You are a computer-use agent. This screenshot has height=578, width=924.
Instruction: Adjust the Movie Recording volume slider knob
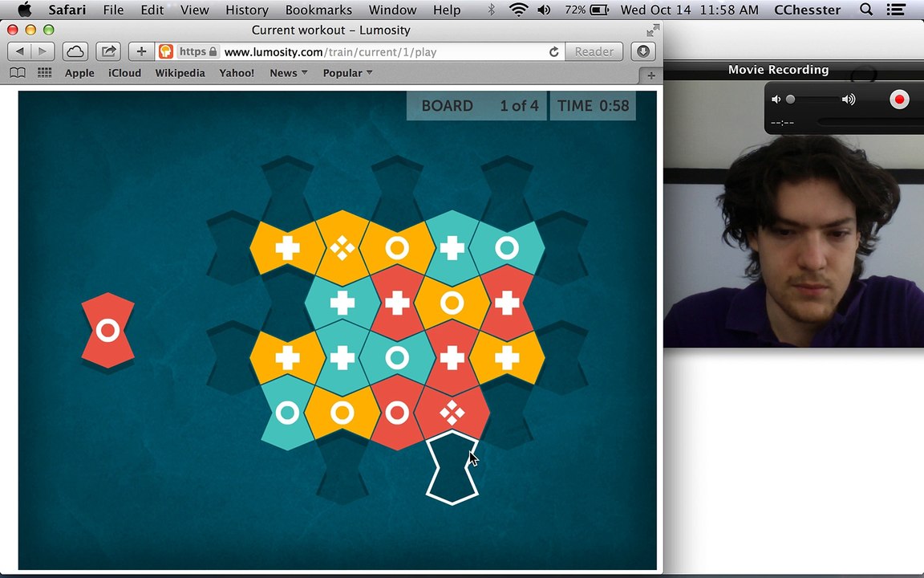point(790,99)
